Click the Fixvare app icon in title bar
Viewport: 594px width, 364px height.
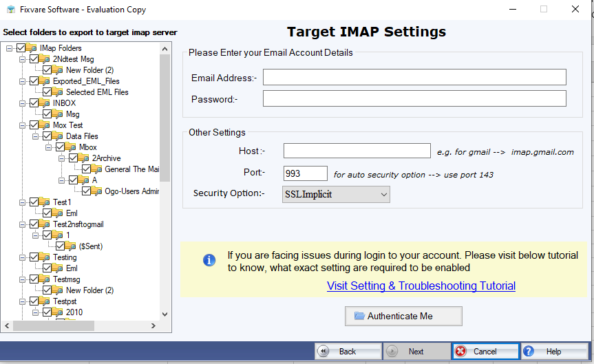click(x=11, y=10)
